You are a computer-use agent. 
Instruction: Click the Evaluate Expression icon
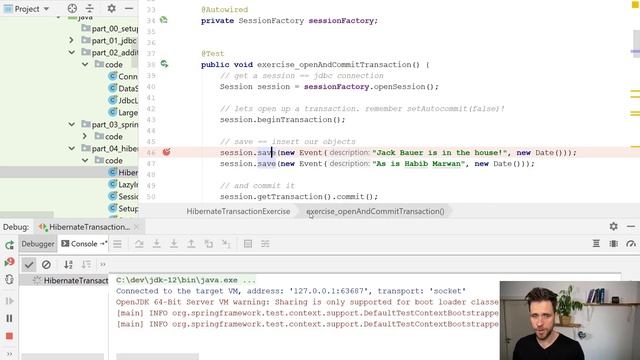(x=248, y=244)
